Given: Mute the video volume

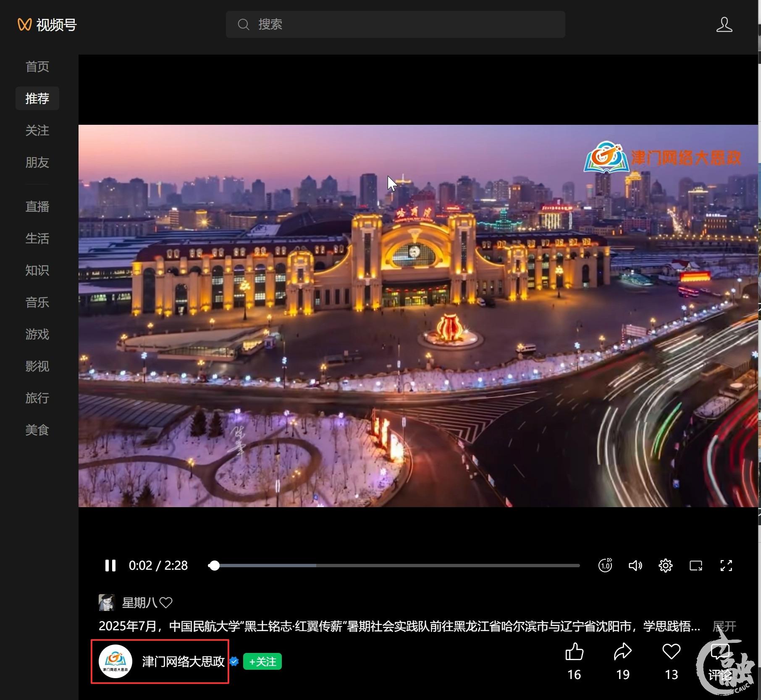Looking at the screenshot, I should [x=635, y=566].
